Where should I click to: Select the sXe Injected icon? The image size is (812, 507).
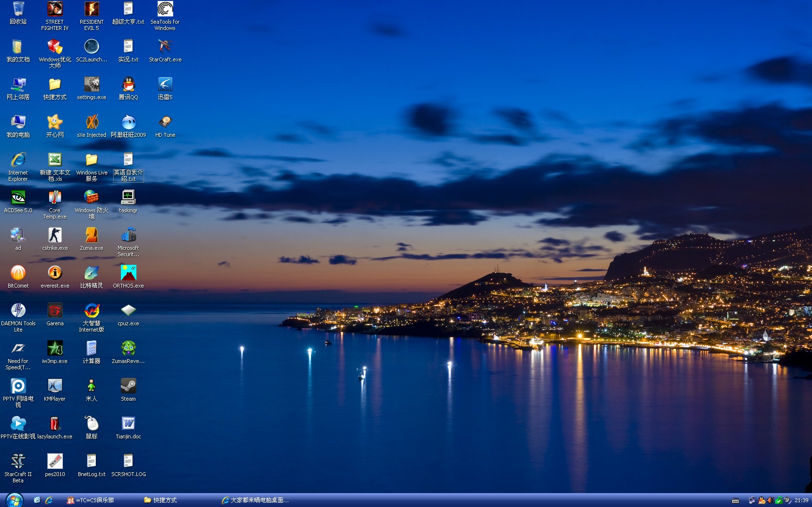91,126
